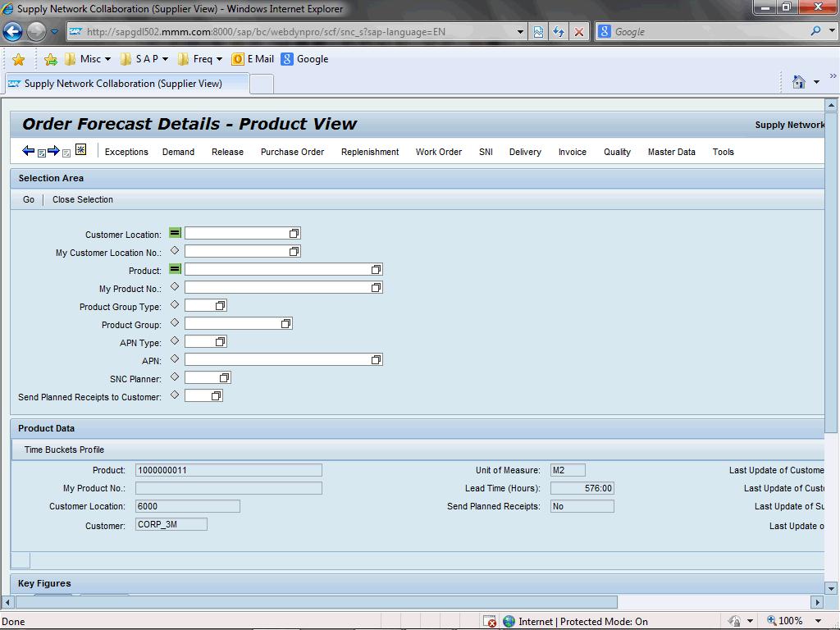Toggle operator diamond for Send Planned Receipts
Image resolution: width=840 pixels, height=630 pixels.
tap(175, 395)
